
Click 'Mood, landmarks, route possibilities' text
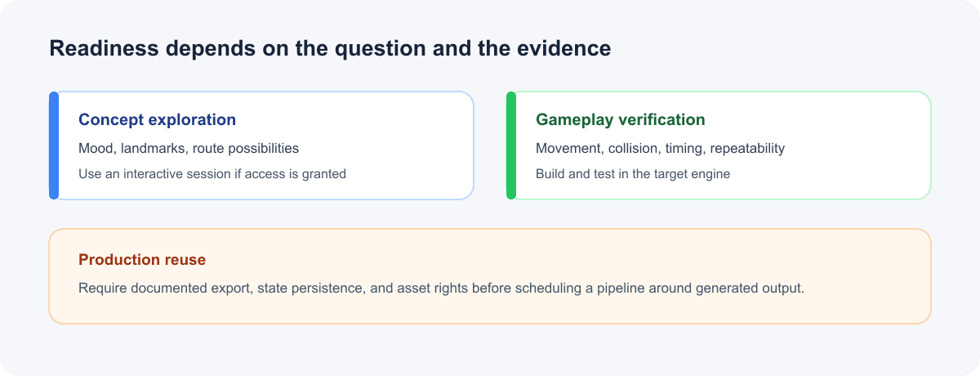pos(189,148)
